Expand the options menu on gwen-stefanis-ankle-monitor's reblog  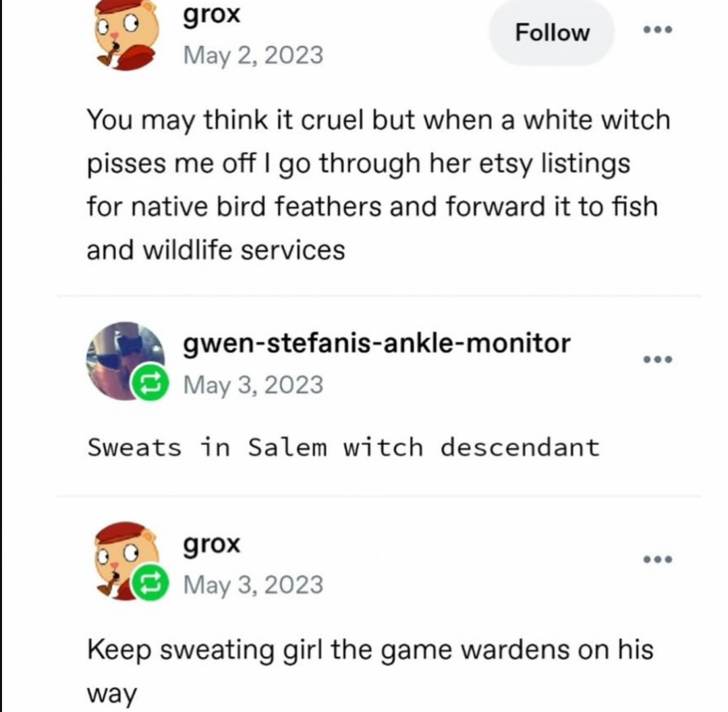657,359
